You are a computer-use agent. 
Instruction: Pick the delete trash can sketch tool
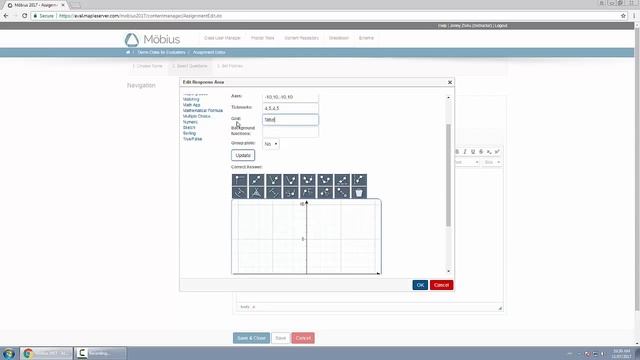[359, 193]
